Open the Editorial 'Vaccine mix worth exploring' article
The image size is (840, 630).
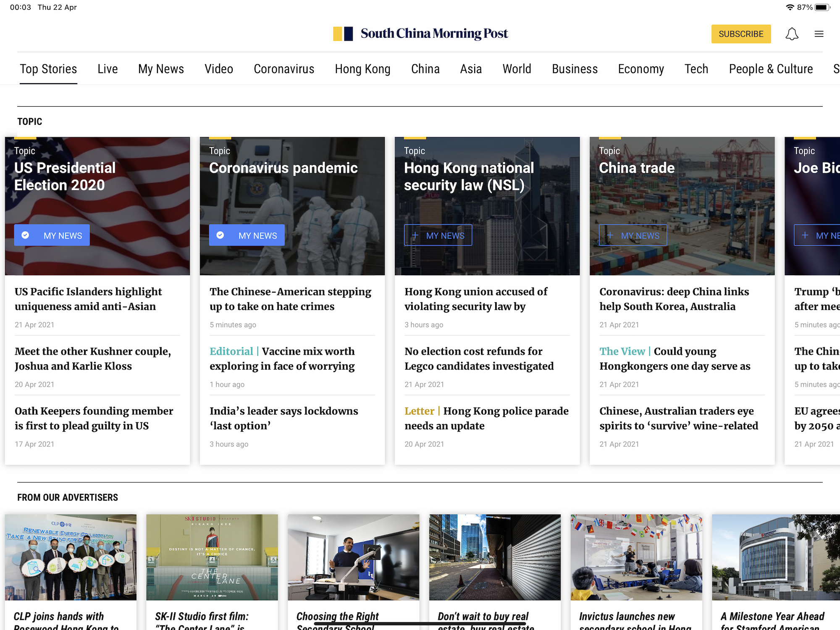[x=282, y=358]
